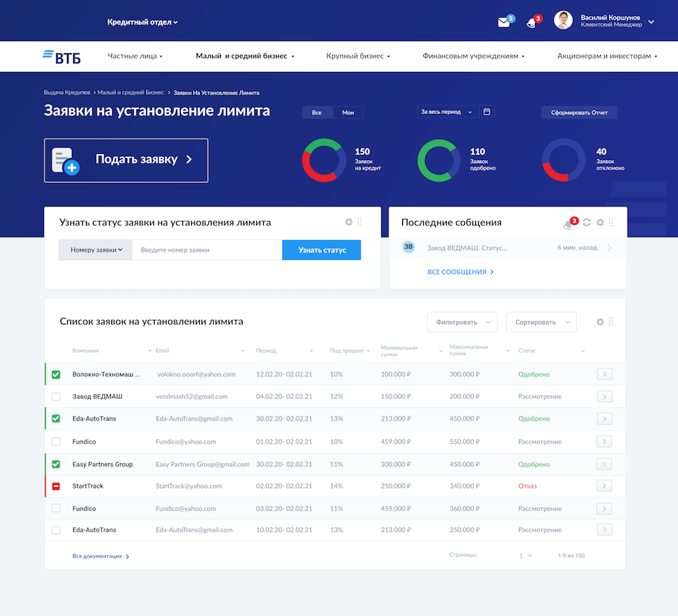Click the Узнать статус button
Screen dimensions: 678x616
pos(321,250)
